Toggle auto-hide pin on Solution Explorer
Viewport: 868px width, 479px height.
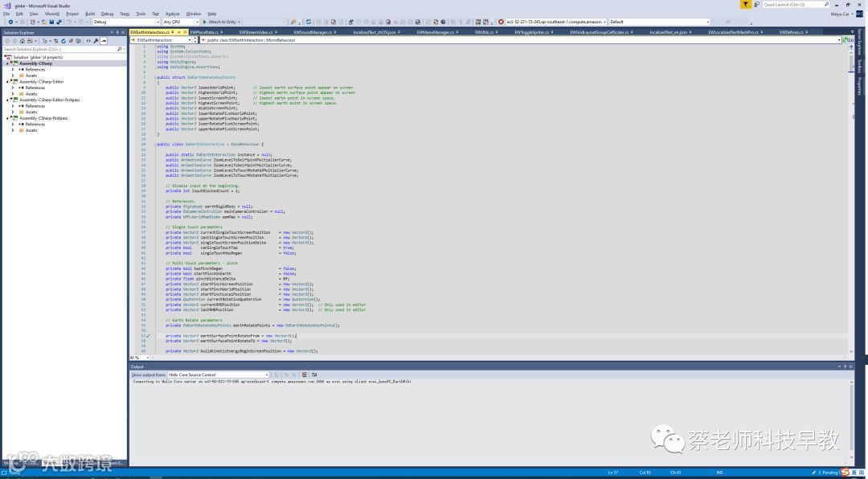118,33
